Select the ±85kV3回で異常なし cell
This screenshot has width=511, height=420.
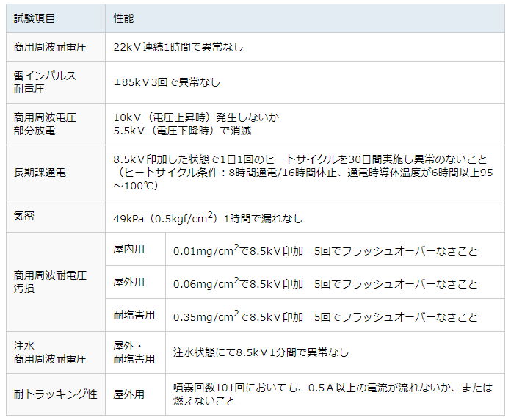coord(167,82)
